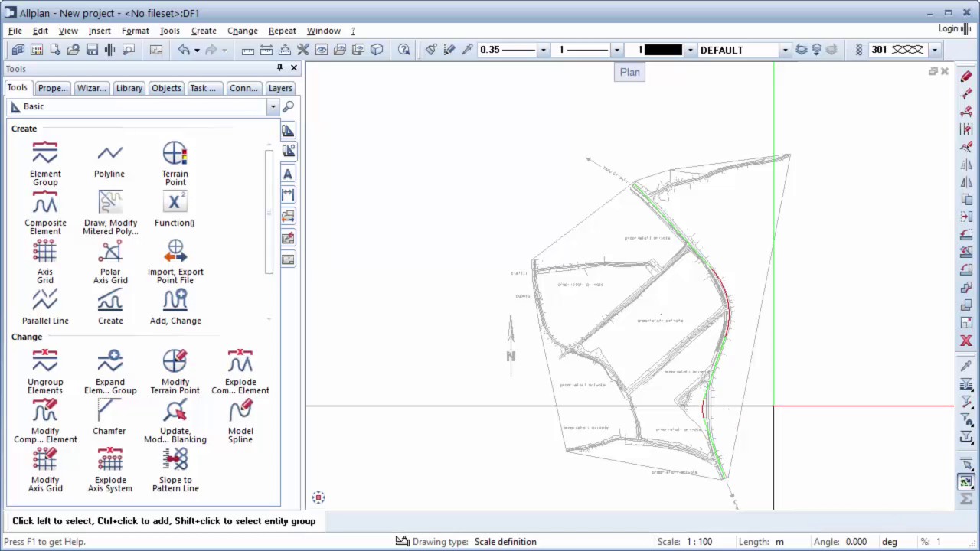Click the magnifier search icon in Tools panel
Screen dimensions: 980x551
[x=289, y=107]
